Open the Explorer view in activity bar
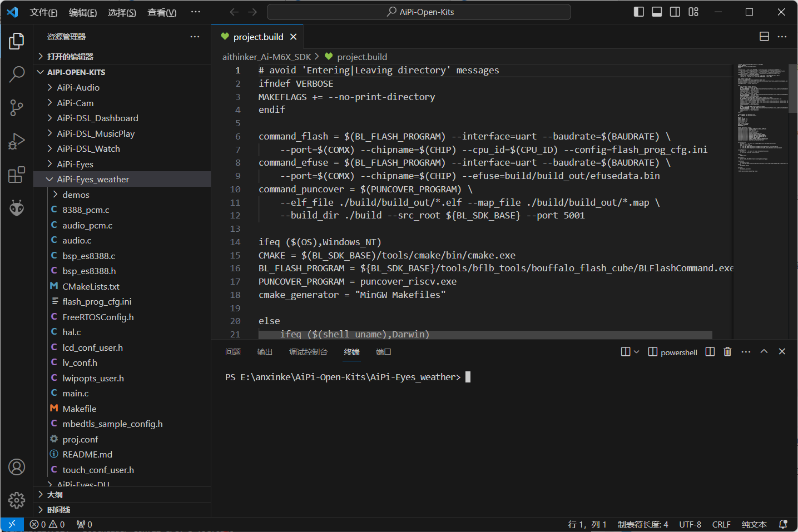This screenshot has width=798, height=532. (x=17, y=41)
